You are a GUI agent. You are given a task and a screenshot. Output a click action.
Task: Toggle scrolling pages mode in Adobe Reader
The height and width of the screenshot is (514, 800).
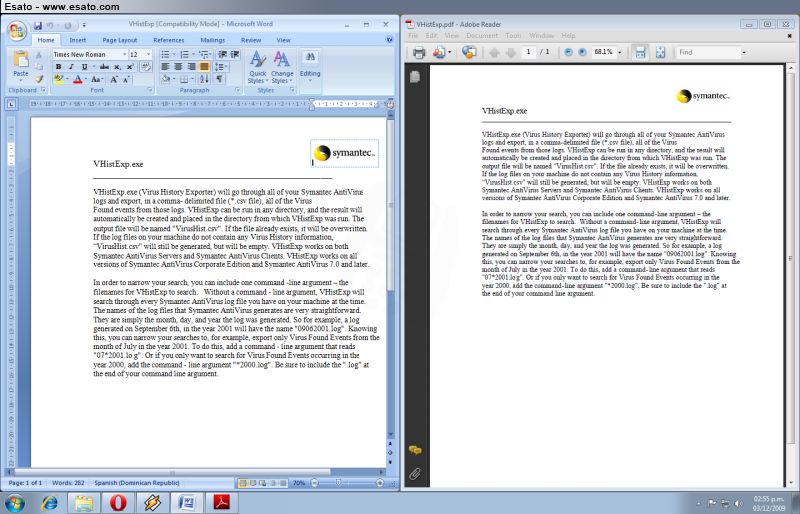[x=640, y=52]
